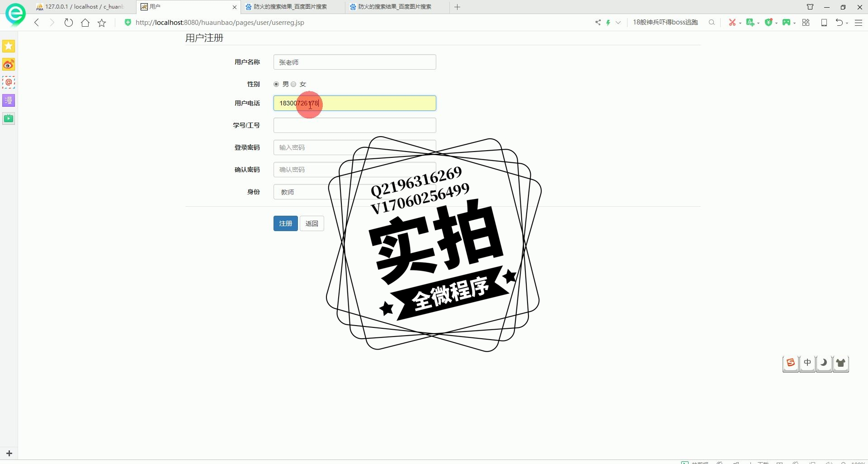
Task: Open the green video TV icon in sidebar
Action: pyautogui.click(x=9, y=118)
